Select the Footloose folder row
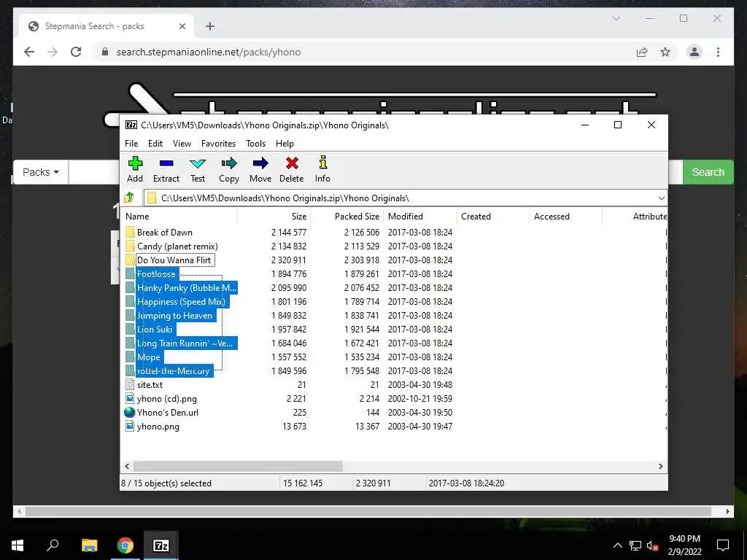The height and width of the screenshot is (560, 747). [x=156, y=274]
